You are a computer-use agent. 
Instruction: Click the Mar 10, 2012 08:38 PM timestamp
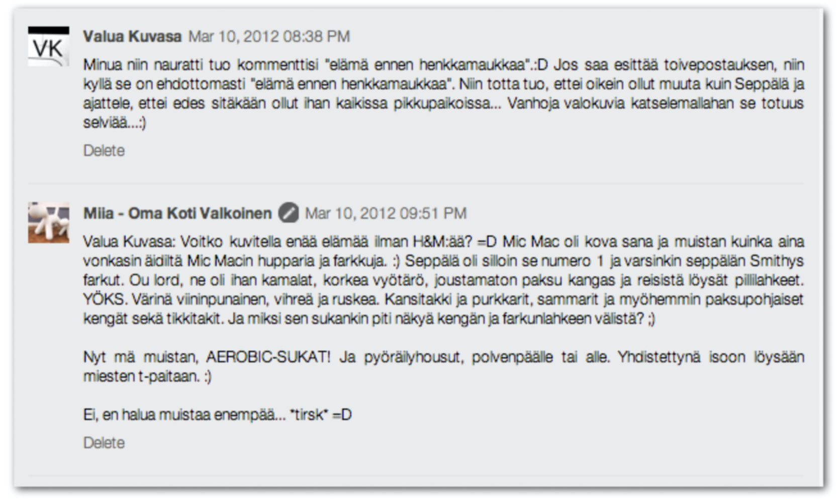point(269,37)
